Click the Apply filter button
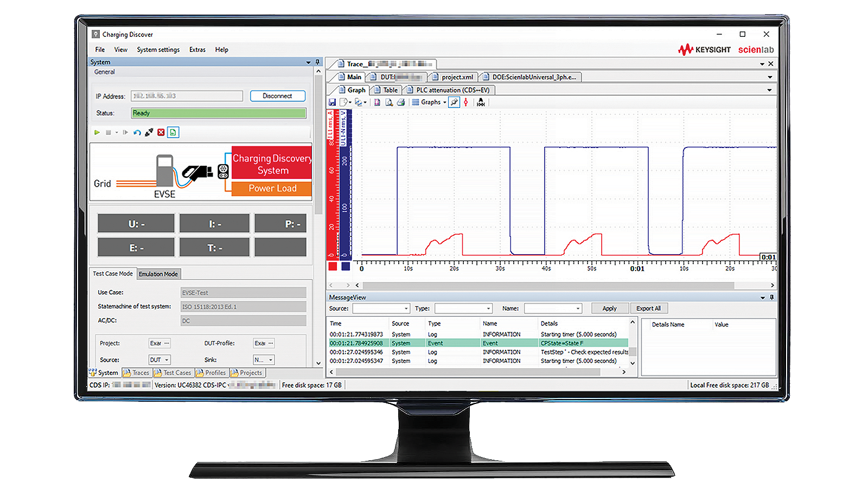 (610, 309)
